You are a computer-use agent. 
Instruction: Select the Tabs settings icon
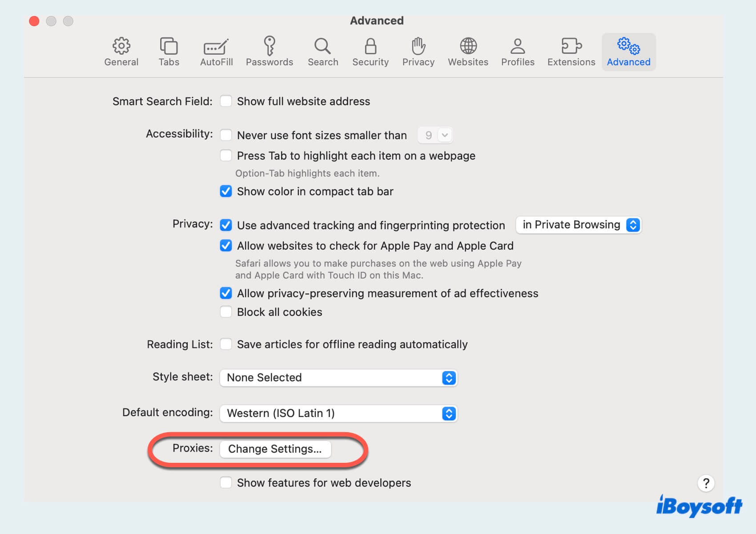click(169, 51)
